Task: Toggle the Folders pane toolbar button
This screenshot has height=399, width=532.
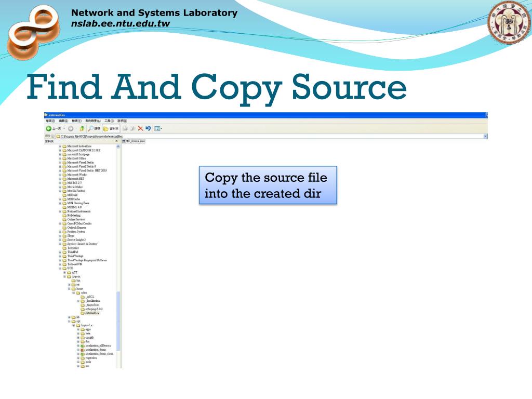Action: pyautogui.click(x=111, y=129)
